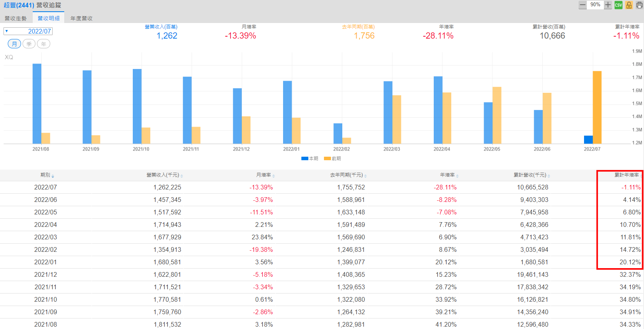The width and height of the screenshot is (644, 329).
Task: Click monthly growth value -11.51%
Action: tap(261, 212)
